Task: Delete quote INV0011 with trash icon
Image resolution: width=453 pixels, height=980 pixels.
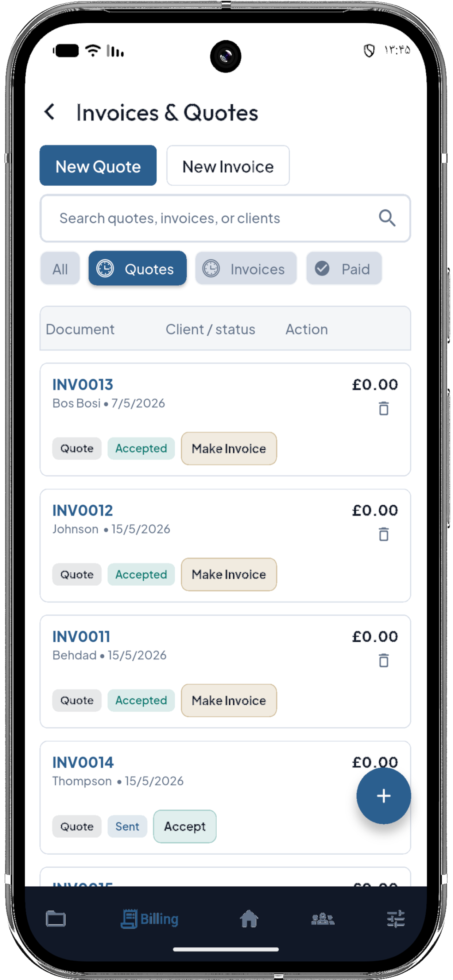Action: [384, 660]
